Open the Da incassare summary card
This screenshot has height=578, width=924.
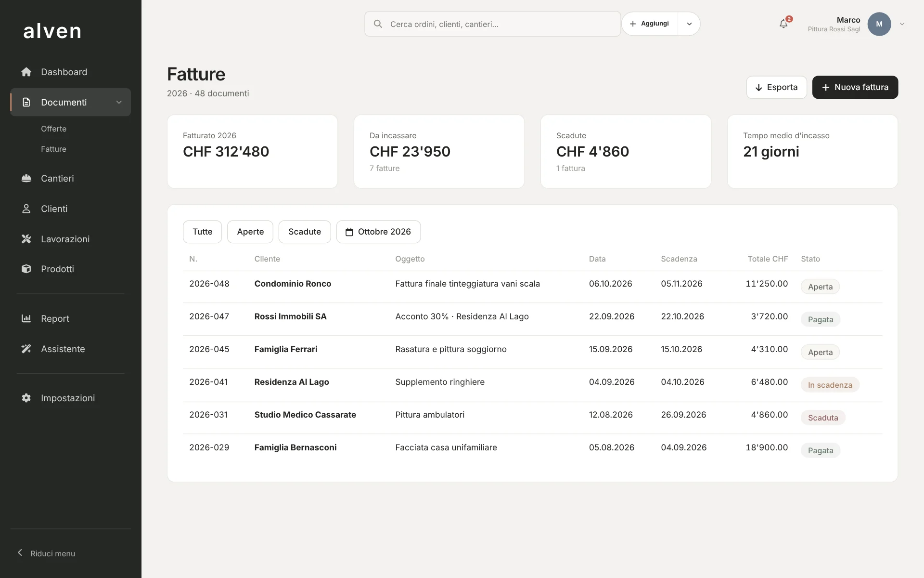click(439, 151)
